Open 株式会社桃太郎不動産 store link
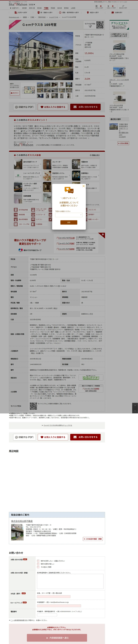The width and height of the screenshot is (138, 644). [22, 521]
